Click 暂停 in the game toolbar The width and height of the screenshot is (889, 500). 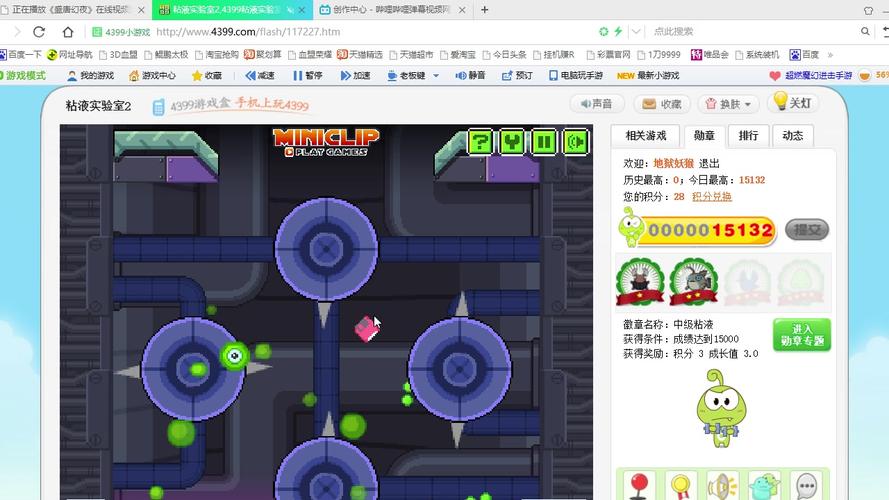pyautogui.click(x=307, y=75)
